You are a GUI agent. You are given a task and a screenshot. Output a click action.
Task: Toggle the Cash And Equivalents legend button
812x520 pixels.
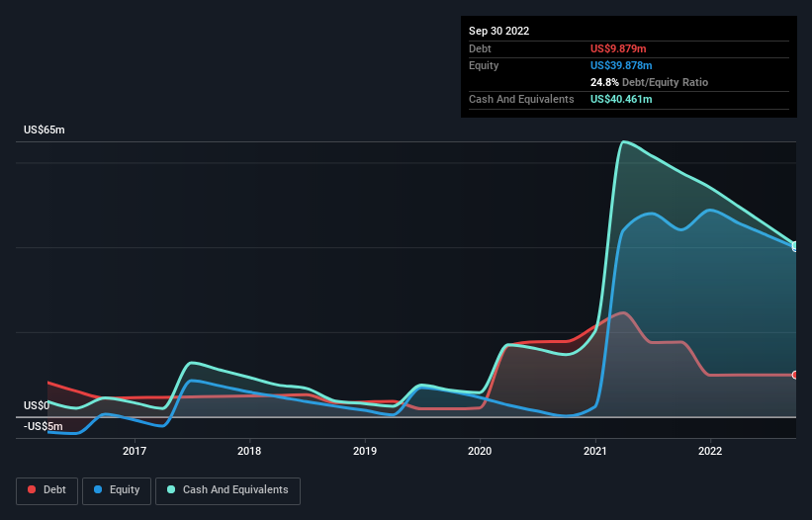pos(227,490)
